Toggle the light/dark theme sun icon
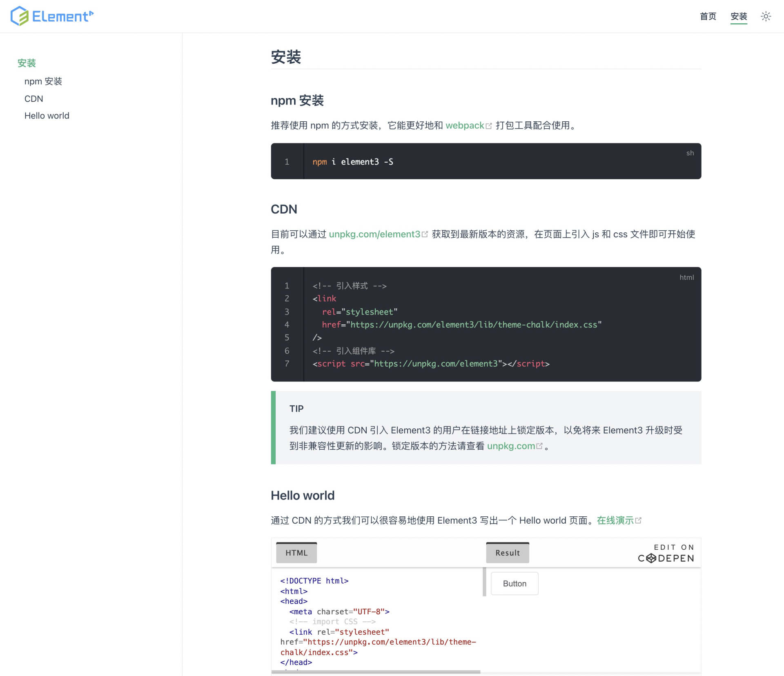Screen dimensions: 784x676 pyautogui.click(x=766, y=16)
